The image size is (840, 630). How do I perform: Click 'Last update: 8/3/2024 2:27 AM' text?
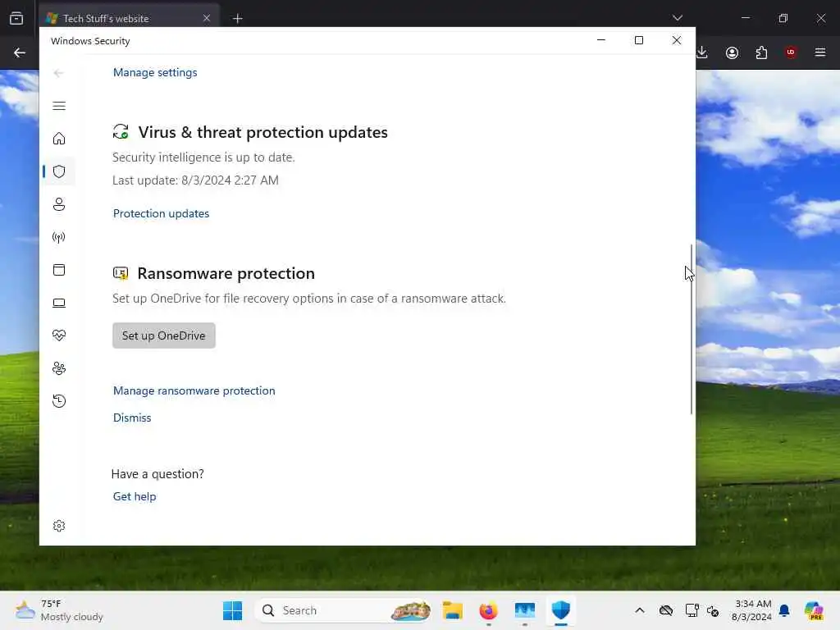tap(195, 180)
